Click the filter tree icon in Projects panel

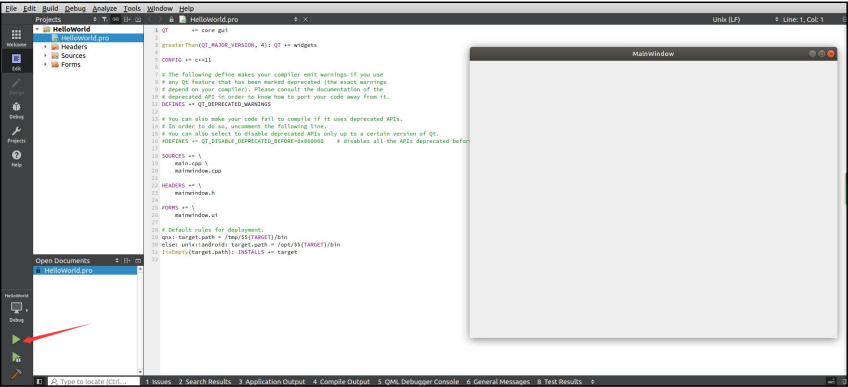(x=105, y=19)
